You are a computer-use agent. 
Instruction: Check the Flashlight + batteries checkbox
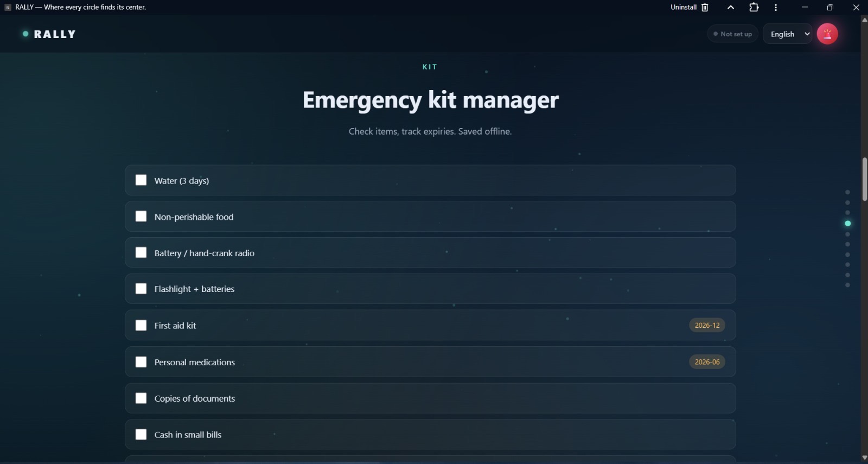pos(141,289)
